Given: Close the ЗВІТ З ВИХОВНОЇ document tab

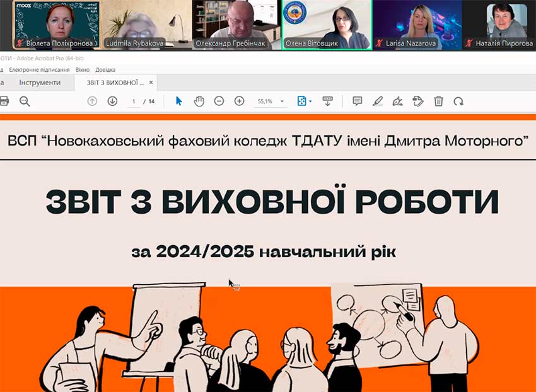Looking at the screenshot, I should (151, 83).
